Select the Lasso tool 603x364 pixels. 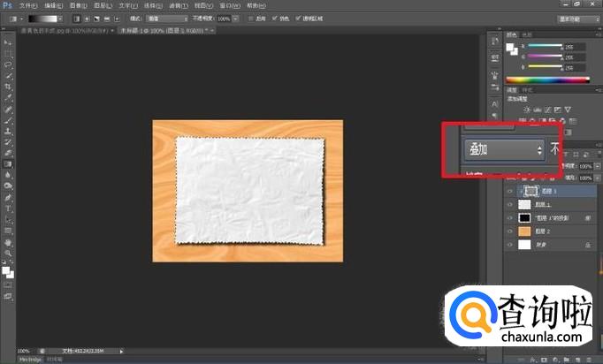8,64
